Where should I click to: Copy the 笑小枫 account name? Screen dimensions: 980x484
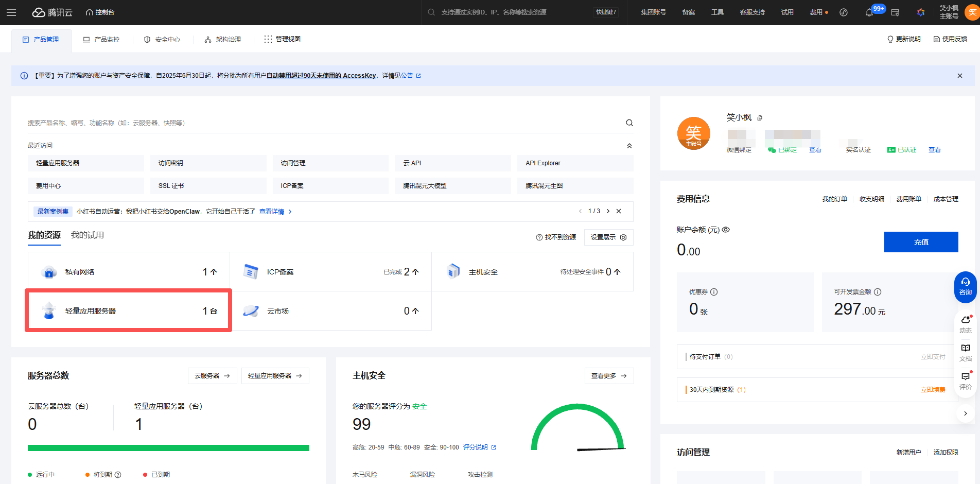pos(760,118)
